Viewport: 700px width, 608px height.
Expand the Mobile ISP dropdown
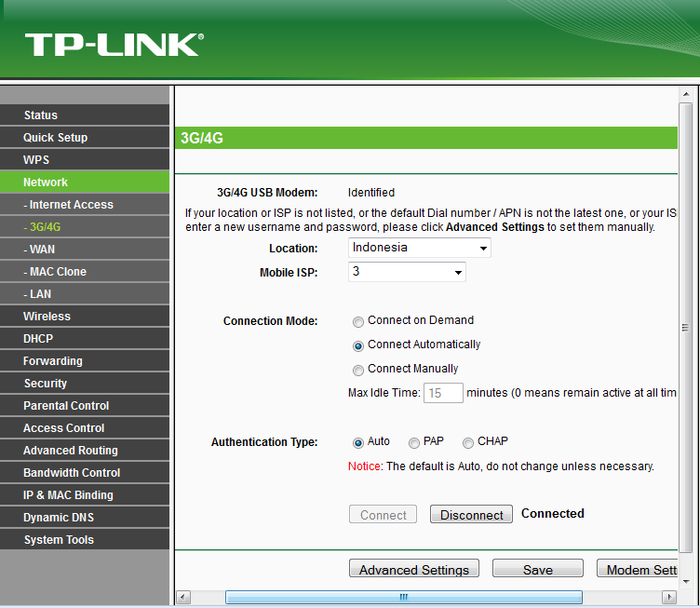click(x=407, y=272)
